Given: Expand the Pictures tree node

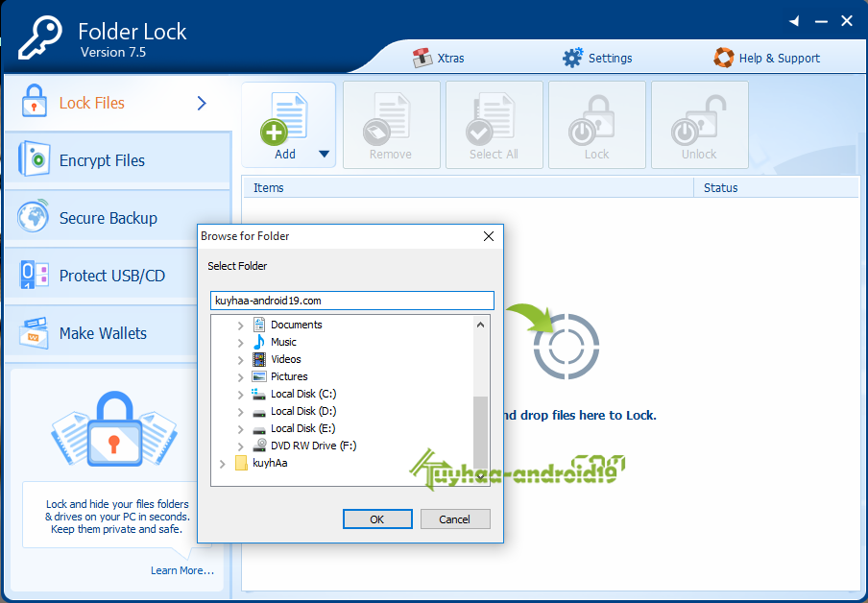Looking at the screenshot, I should (240, 377).
